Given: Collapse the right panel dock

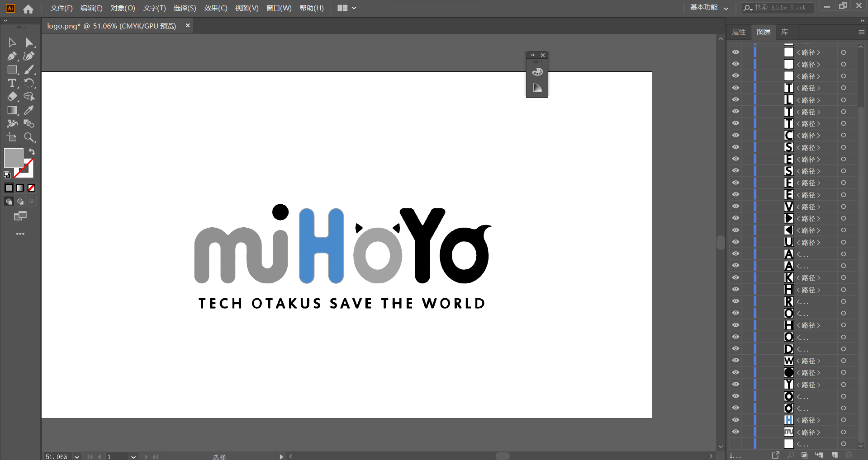Looking at the screenshot, I should tap(863, 21).
